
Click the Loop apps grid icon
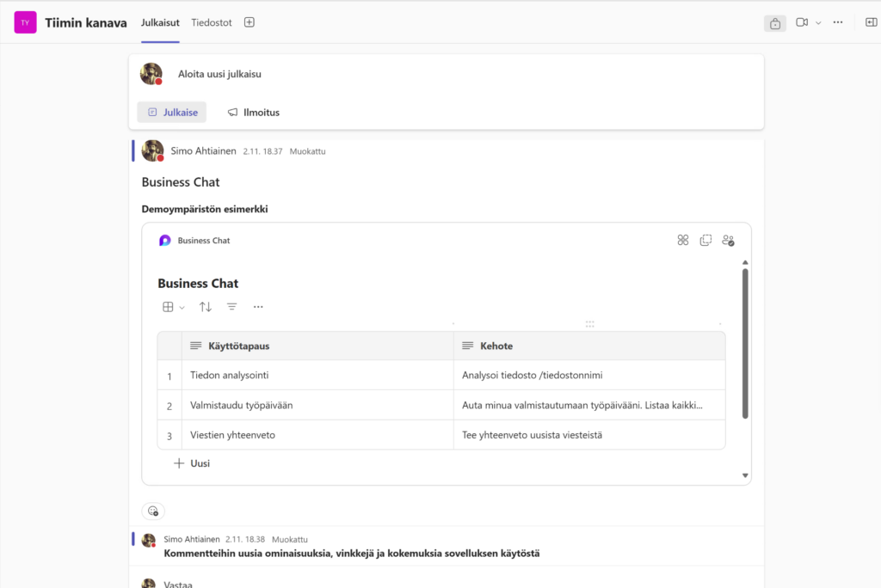[682, 241]
